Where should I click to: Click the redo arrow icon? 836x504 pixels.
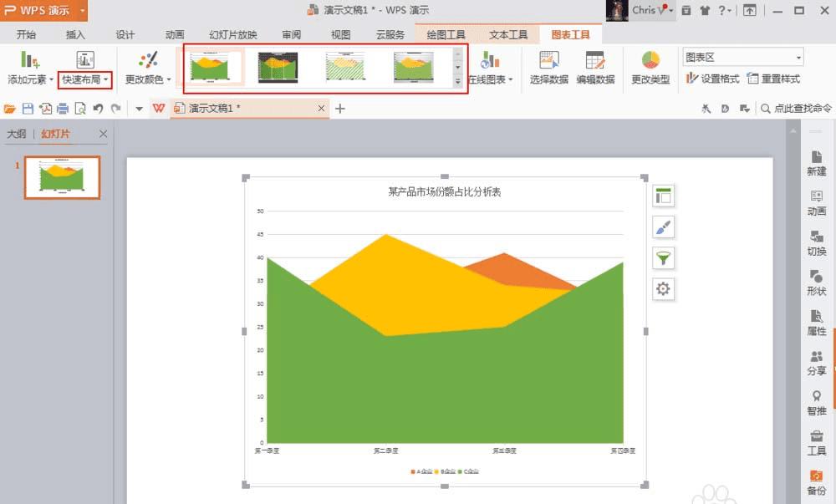click(115, 109)
